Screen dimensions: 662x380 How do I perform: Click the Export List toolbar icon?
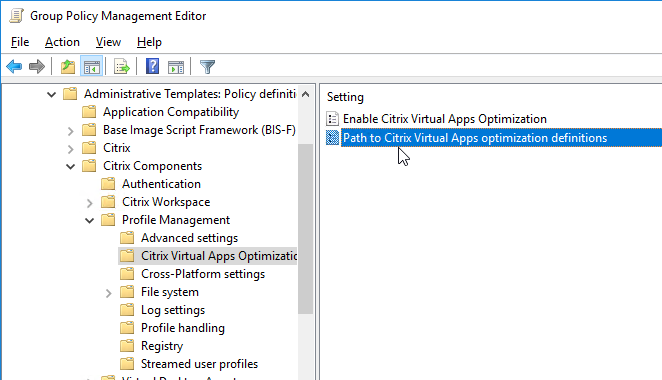[x=122, y=67]
